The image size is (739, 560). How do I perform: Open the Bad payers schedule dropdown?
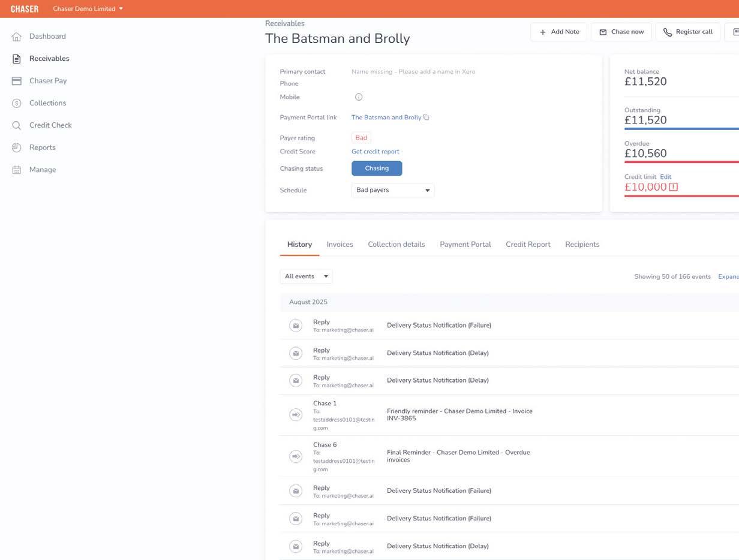tap(393, 190)
